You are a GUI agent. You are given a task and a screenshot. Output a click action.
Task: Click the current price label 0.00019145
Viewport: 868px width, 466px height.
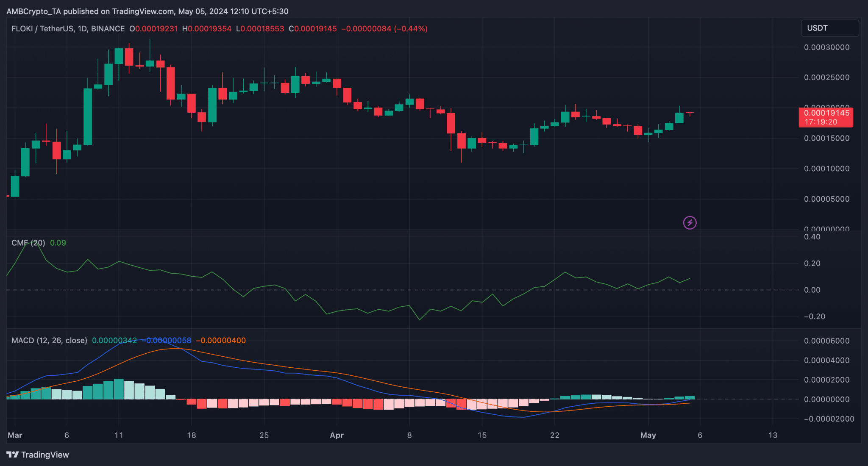point(826,113)
